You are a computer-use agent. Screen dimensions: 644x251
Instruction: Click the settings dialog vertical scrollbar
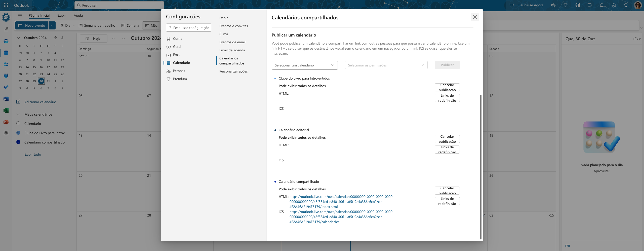click(x=480, y=166)
